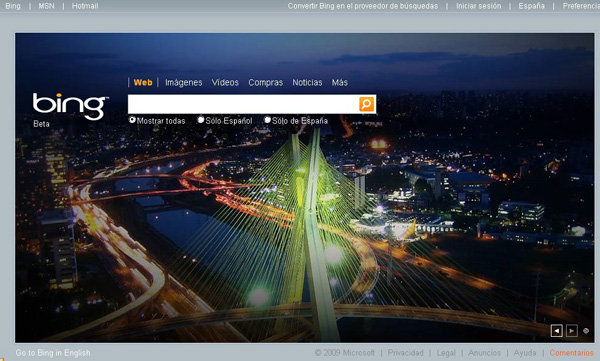Open the Más search category menu
This screenshot has height=361, width=600.
click(x=339, y=82)
